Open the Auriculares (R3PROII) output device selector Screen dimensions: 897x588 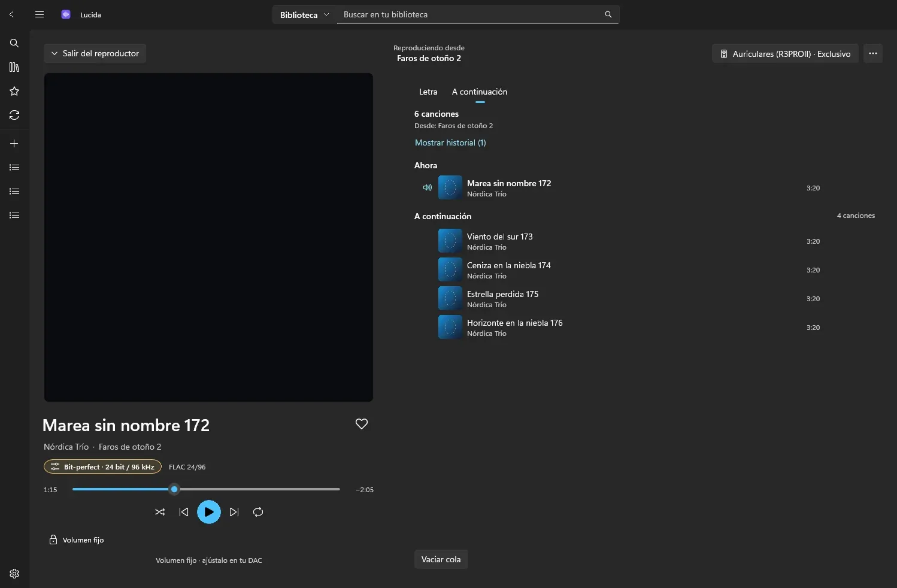785,53
